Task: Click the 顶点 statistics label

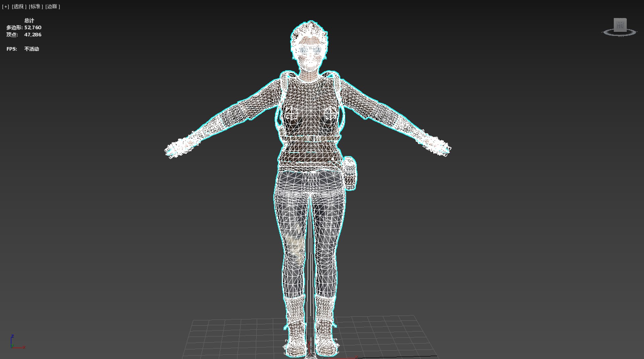Action: (12, 35)
